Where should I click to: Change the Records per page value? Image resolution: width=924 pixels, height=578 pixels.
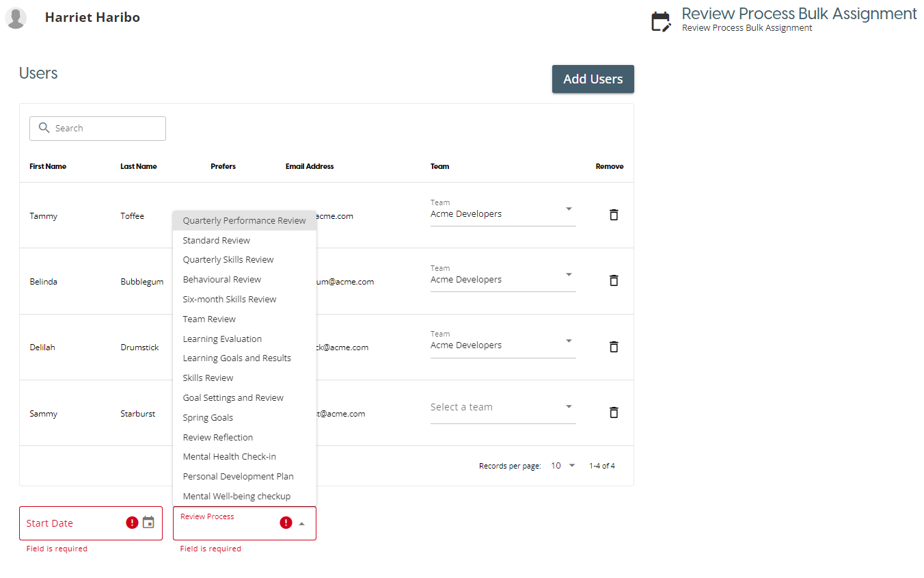(564, 466)
